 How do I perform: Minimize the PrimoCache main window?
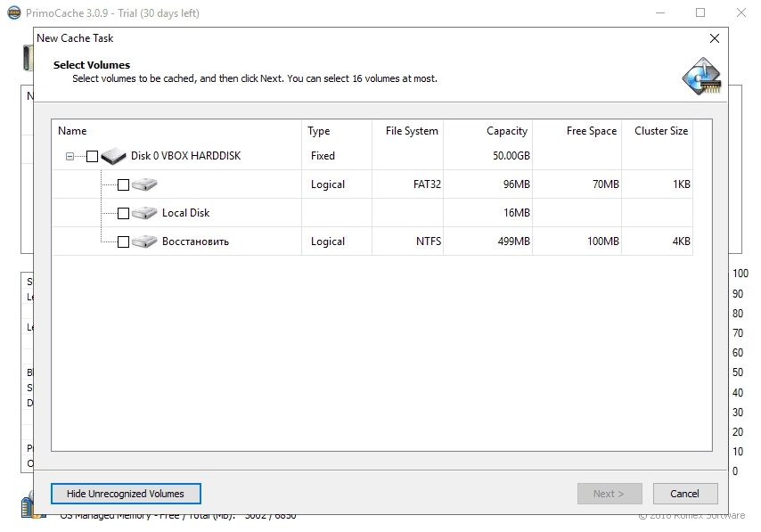[x=660, y=12]
